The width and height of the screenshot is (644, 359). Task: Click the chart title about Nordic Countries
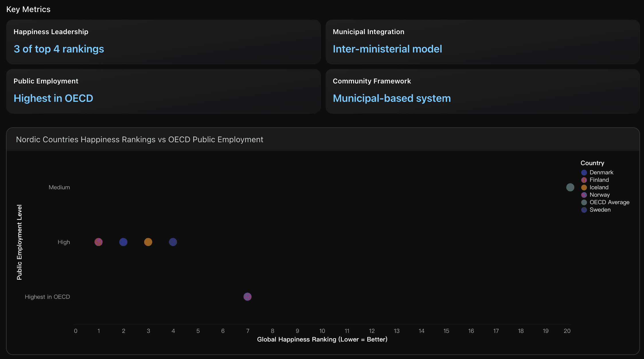point(139,139)
